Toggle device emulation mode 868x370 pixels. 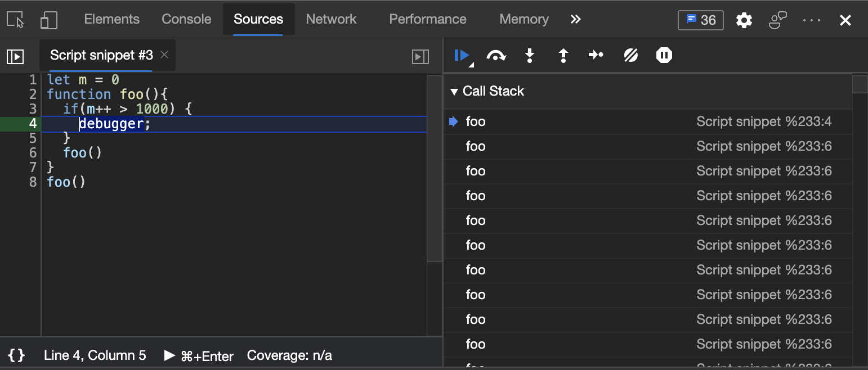click(49, 20)
